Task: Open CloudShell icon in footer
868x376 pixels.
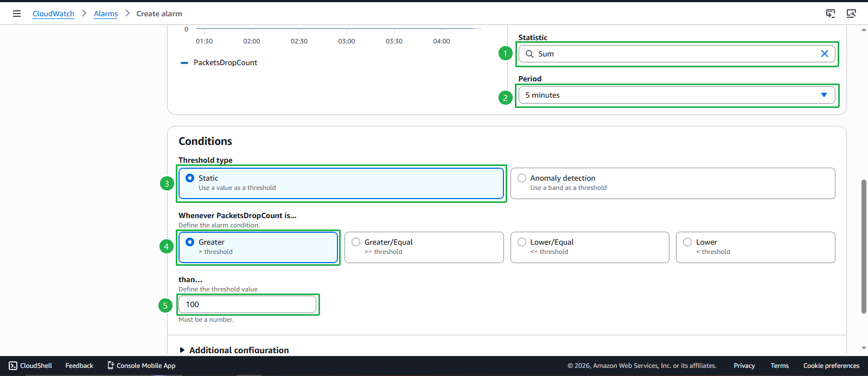Action: 13,366
